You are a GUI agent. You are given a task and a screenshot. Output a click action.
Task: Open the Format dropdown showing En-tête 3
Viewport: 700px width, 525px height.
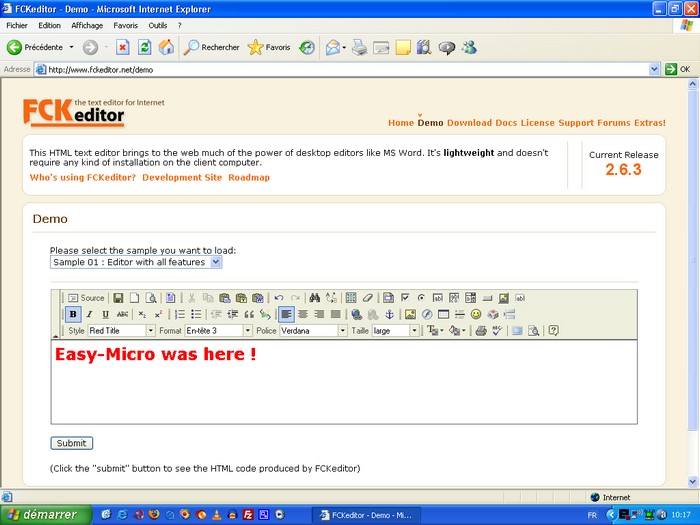tap(219, 331)
